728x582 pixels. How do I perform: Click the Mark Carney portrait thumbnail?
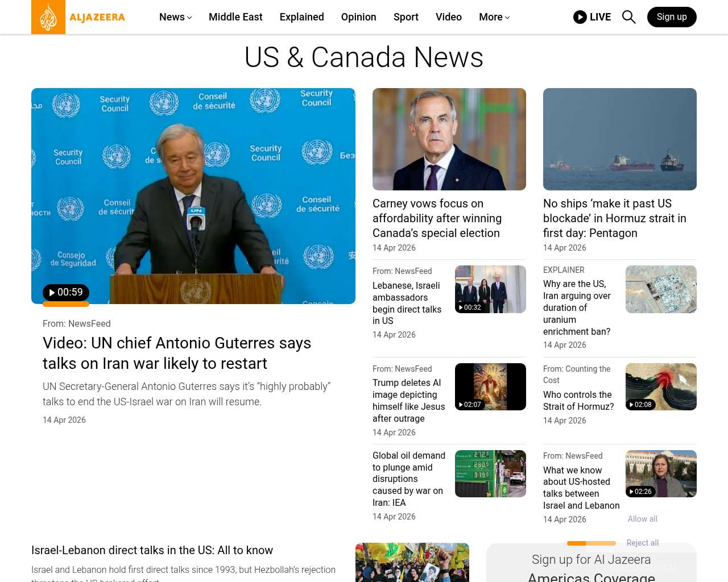tap(449, 139)
